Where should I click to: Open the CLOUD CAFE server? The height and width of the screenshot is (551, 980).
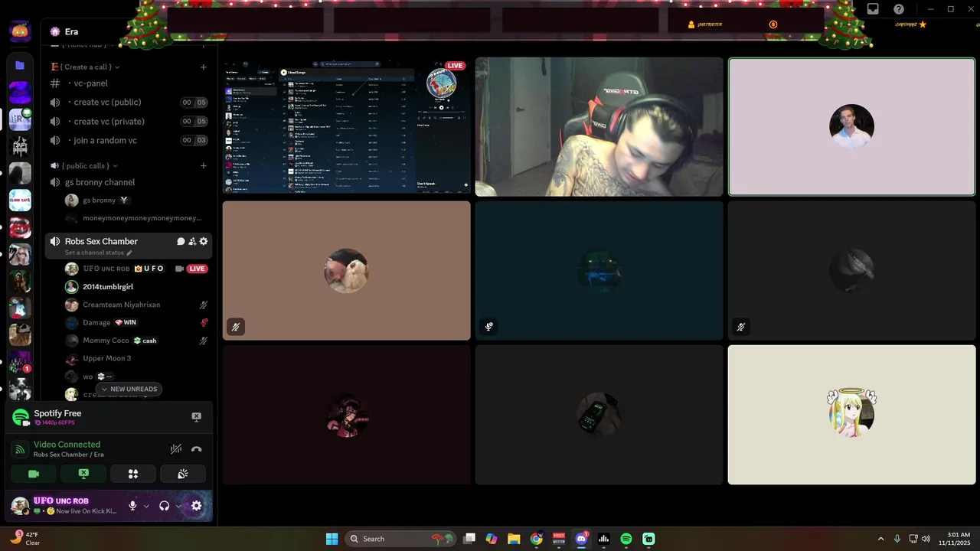[20, 201]
